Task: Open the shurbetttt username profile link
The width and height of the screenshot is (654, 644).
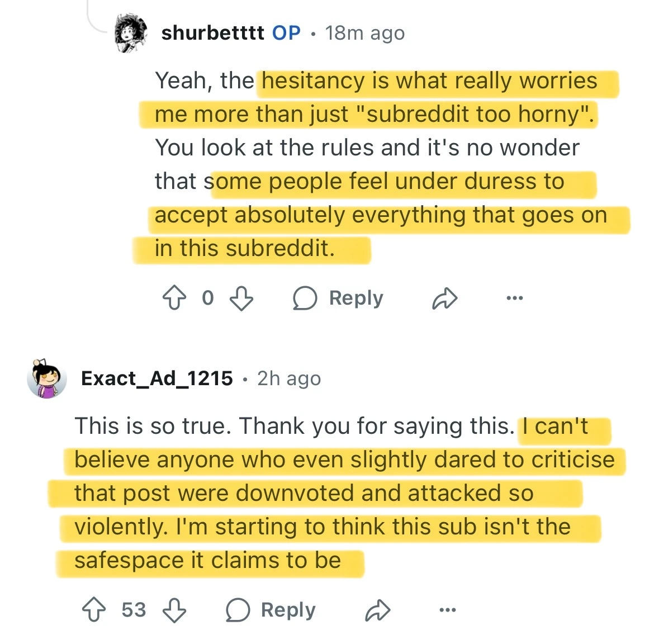Action: coord(212,34)
